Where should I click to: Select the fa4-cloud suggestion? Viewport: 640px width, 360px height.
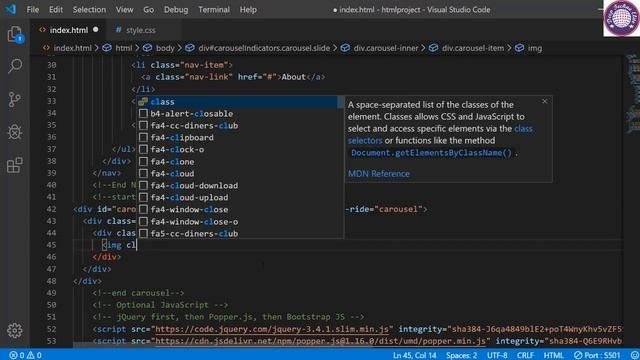click(x=240, y=173)
